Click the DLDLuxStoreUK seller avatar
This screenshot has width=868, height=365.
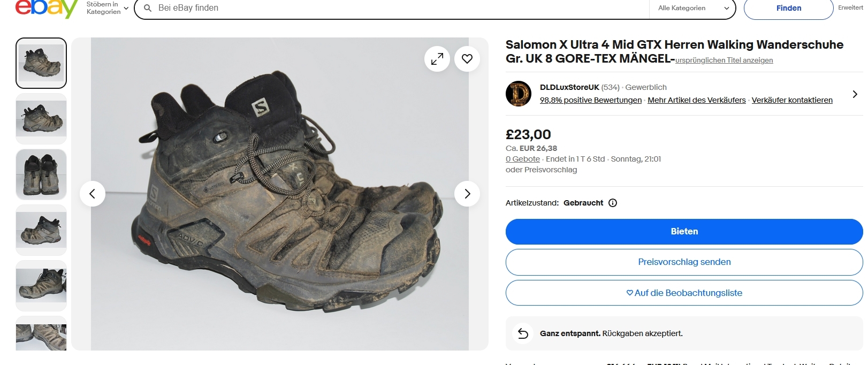click(519, 94)
